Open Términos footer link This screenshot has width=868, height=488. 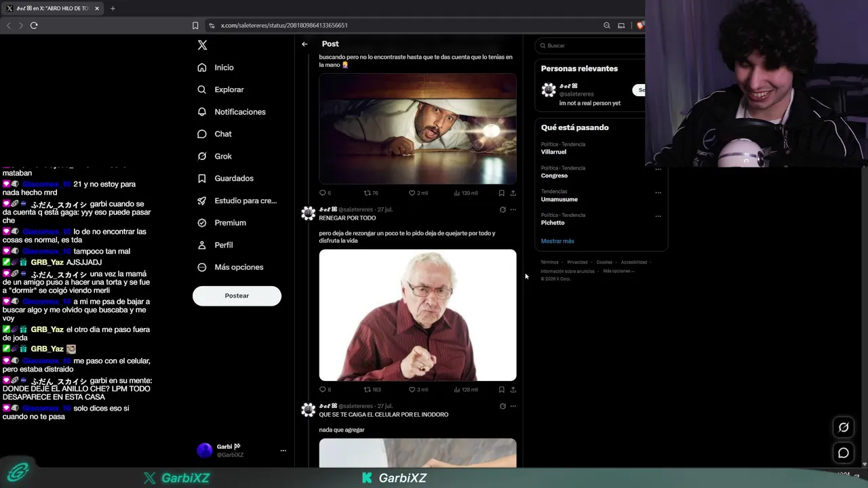click(x=549, y=262)
